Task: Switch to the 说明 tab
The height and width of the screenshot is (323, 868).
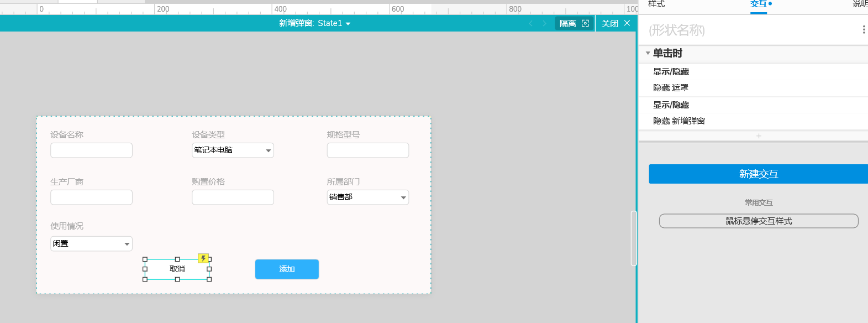Action: tap(860, 4)
